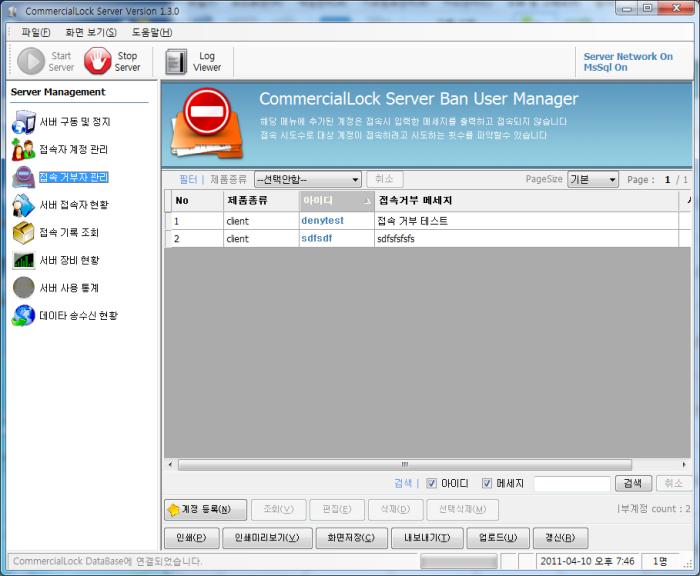Click the 서버 장비 현황 chart icon
The image size is (700, 576).
pyautogui.click(x=24, y=260)
